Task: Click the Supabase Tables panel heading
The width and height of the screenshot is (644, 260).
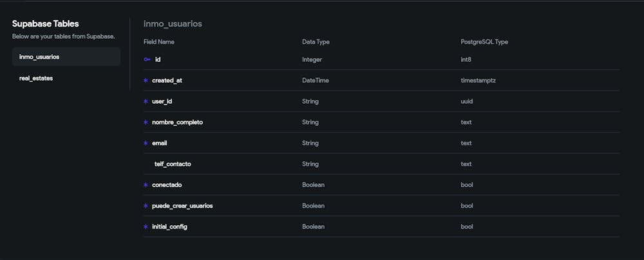Action: coord(45,24)
